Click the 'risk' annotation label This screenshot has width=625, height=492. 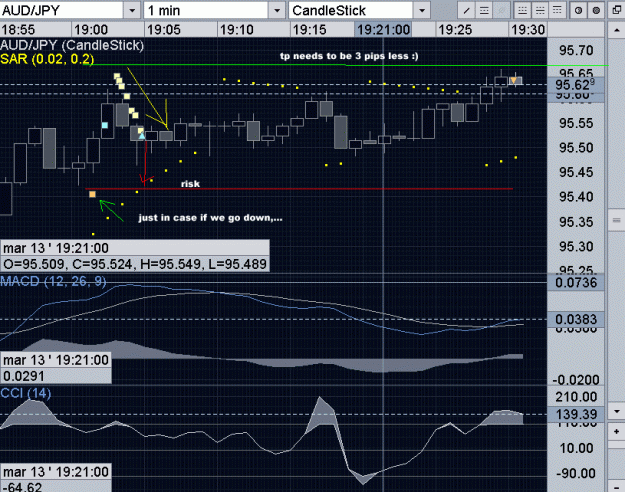click(190, 184)
